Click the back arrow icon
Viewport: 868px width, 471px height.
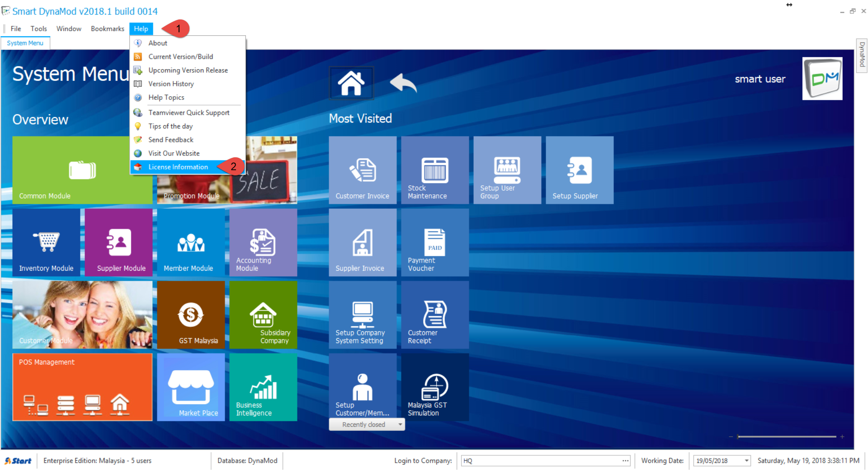[403, 83]
